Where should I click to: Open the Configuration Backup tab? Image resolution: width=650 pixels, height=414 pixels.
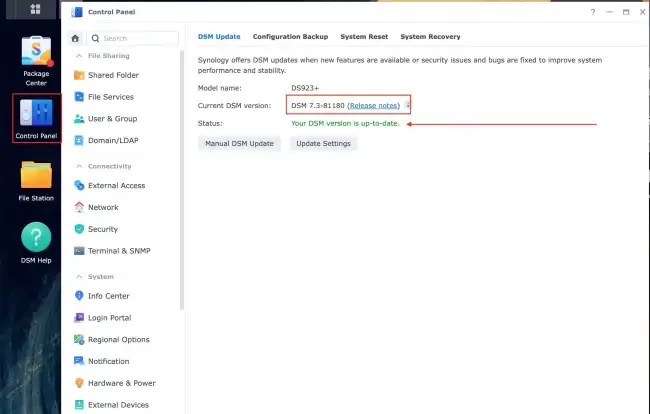coord(290,36)
